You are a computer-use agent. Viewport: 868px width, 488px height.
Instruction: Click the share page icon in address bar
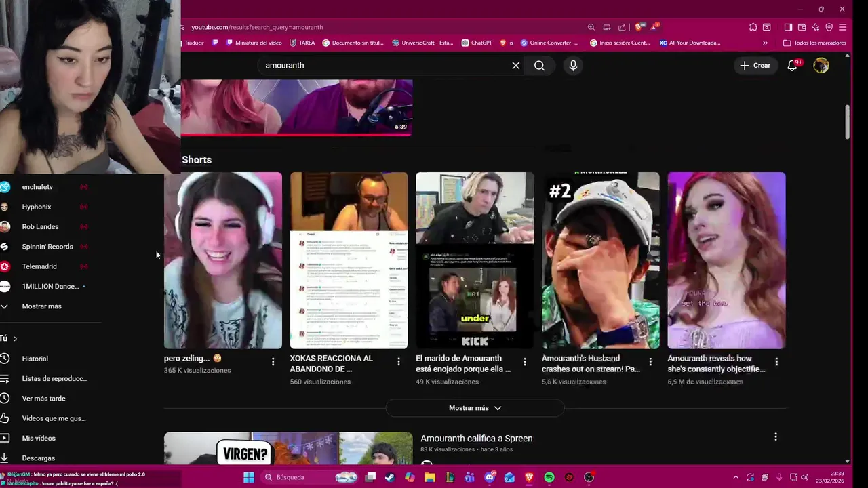click(622, 27)
